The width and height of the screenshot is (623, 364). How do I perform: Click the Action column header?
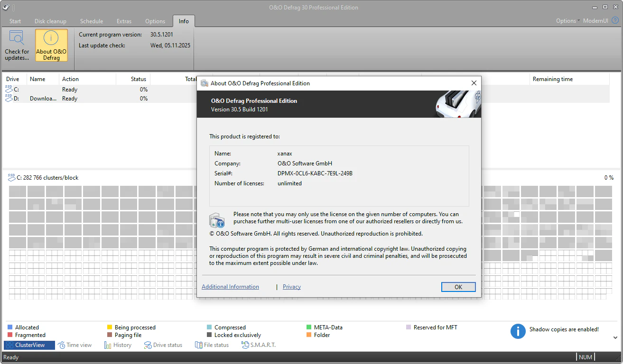click(88, 79)
